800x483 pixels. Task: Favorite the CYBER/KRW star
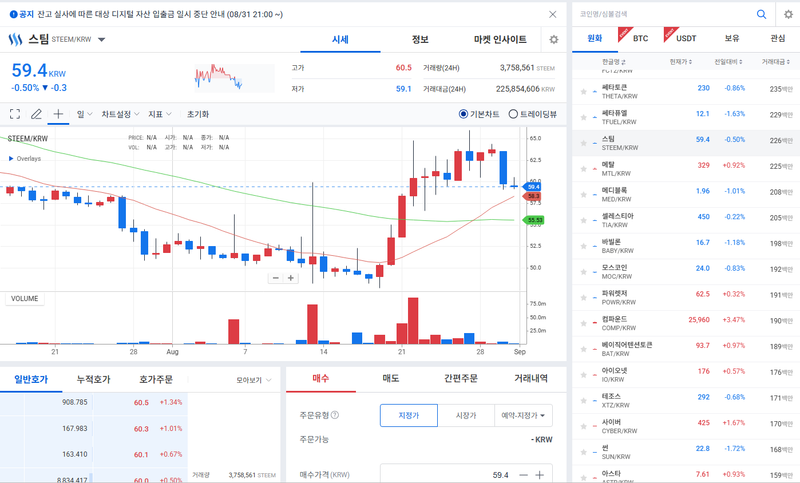583,426
